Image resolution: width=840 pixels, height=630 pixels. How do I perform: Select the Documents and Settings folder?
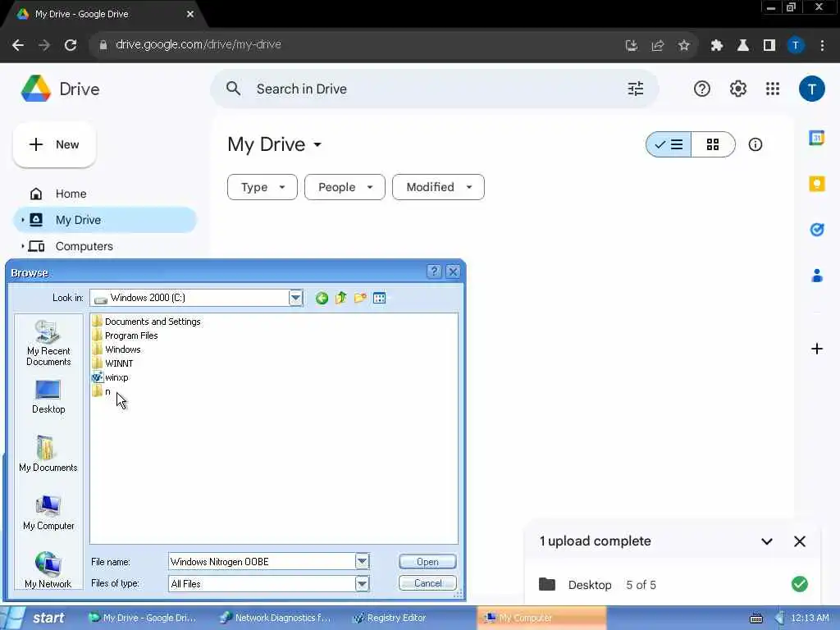point(146,322)
